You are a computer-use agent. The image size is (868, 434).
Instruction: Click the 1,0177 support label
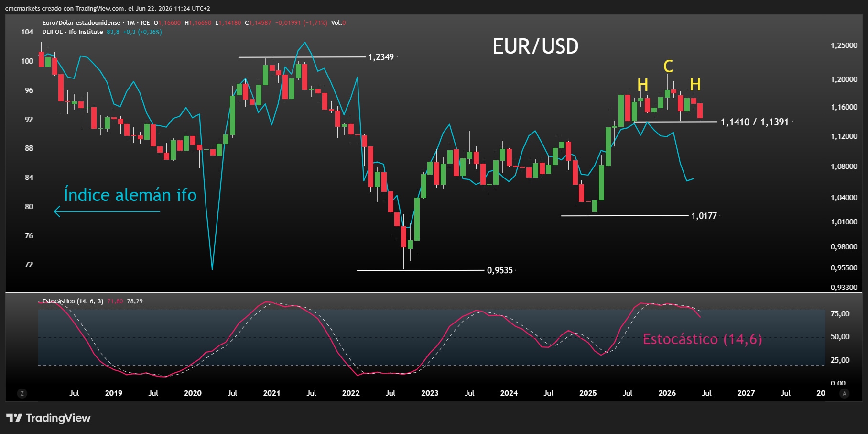(704, 216)
